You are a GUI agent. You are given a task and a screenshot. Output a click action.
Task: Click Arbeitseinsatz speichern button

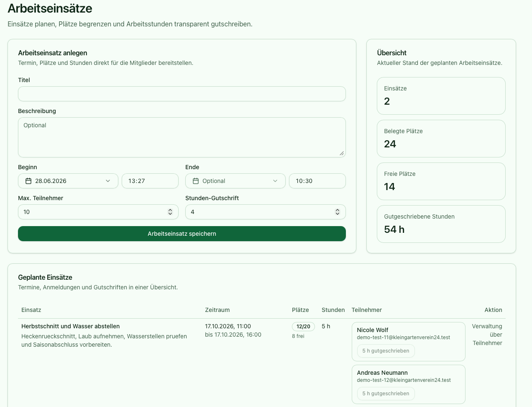coord(182,234)
